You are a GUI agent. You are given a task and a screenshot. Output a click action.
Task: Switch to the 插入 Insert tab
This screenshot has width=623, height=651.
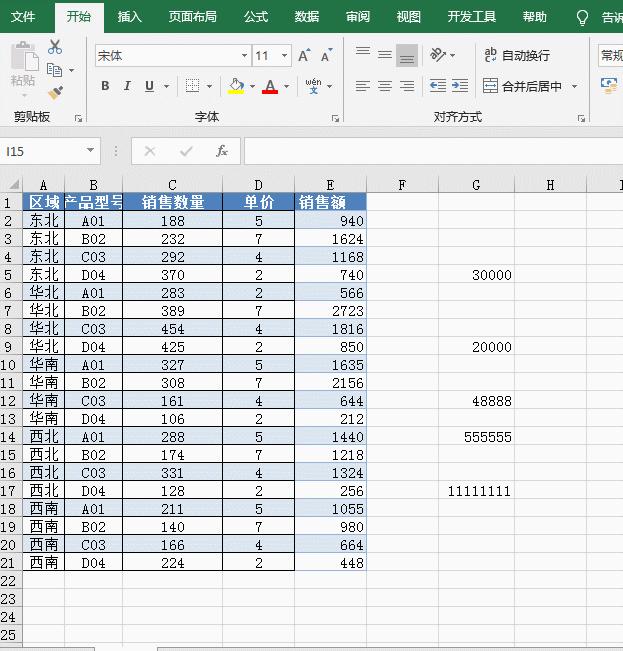[129, 17]
